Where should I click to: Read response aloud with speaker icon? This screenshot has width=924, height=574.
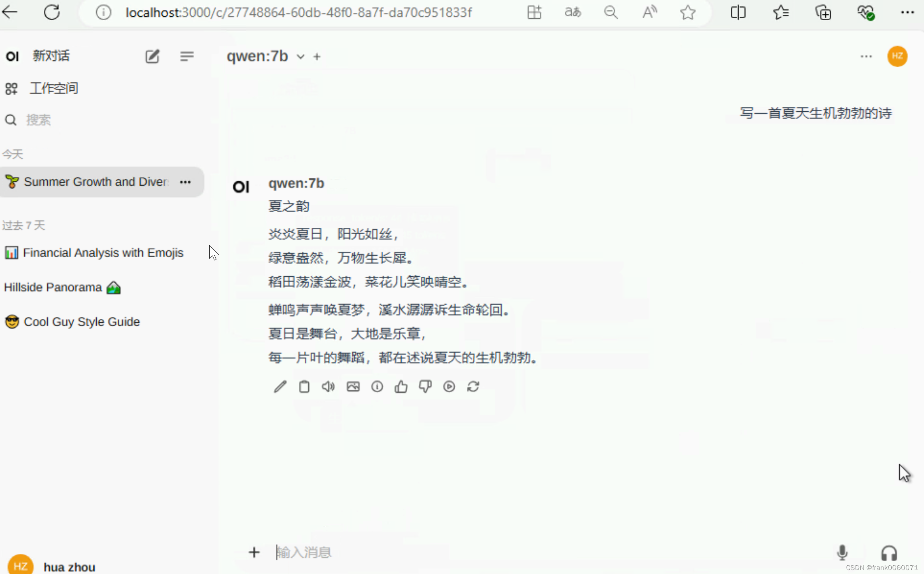click(x=328, y=387)
